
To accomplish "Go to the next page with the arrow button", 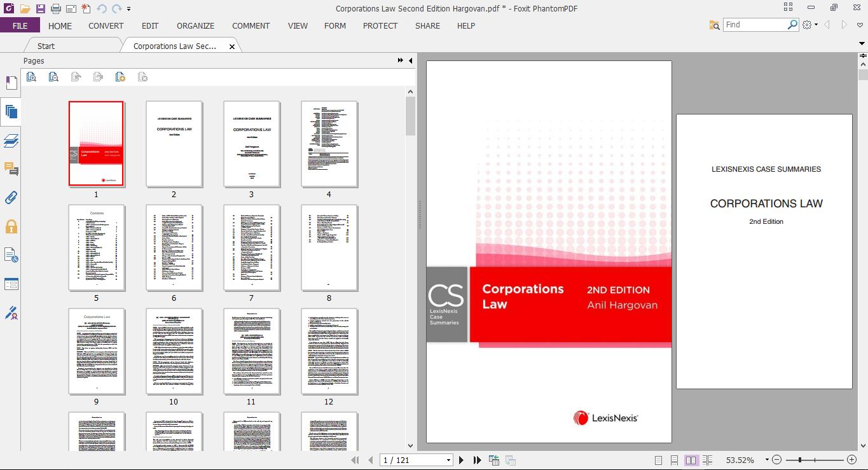I will coord(462,460).
